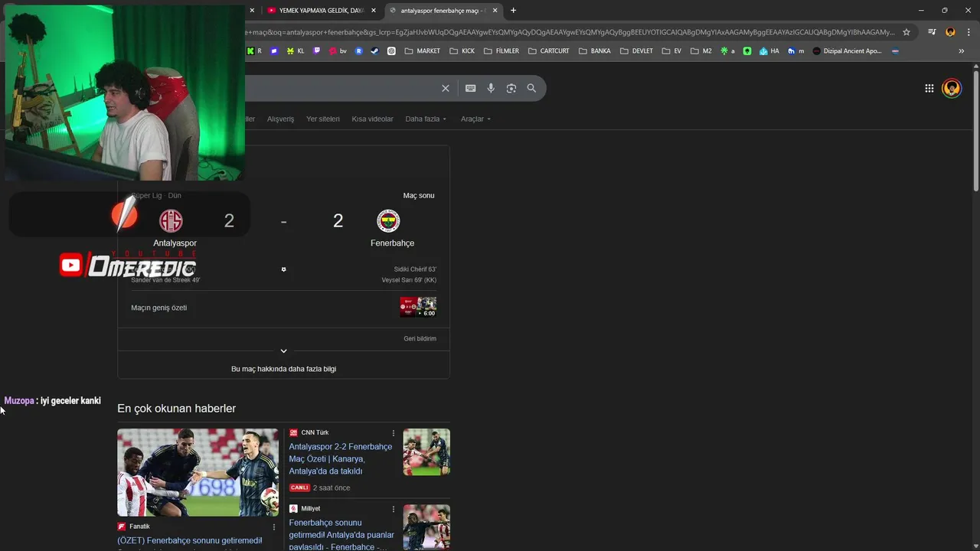Open CNN Türk Antalyaspor 2-2 Fenerbahçe article
The height and width of the screenshot is (551, 980).
(x=341, y=459)
